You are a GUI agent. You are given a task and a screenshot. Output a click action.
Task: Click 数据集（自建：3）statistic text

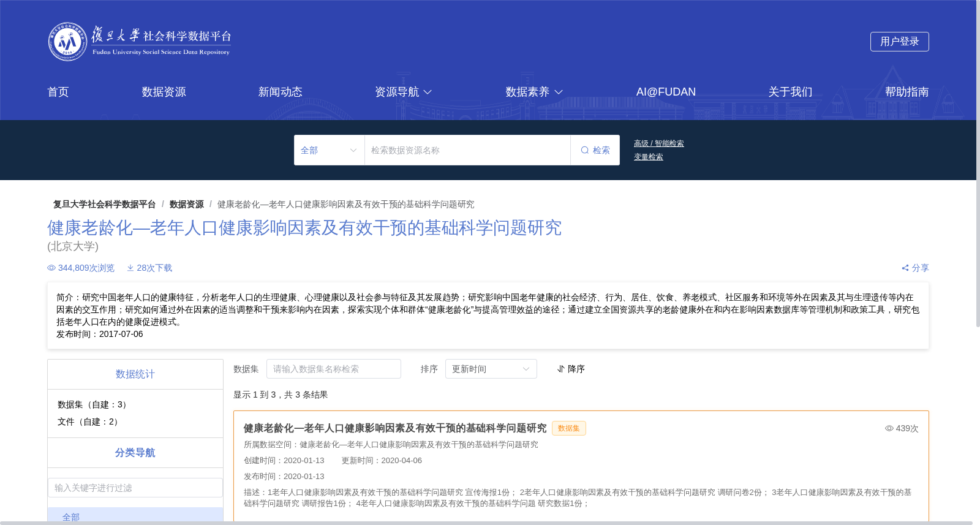coord(94,404)
